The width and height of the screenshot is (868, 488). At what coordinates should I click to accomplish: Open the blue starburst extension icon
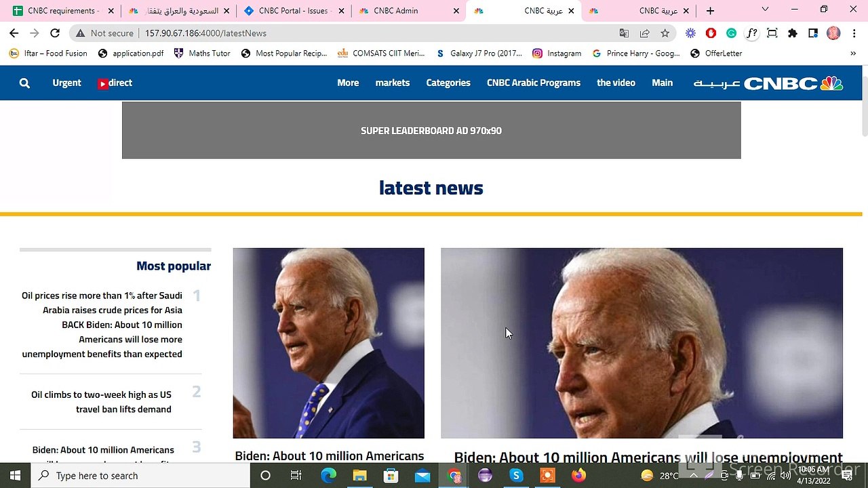[690, 33]
